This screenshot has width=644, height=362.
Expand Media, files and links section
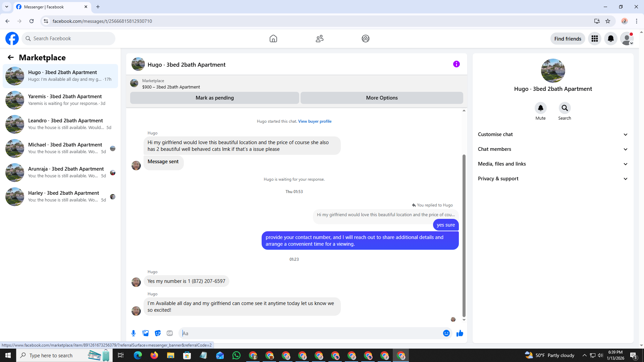click(x=553, y=164)
